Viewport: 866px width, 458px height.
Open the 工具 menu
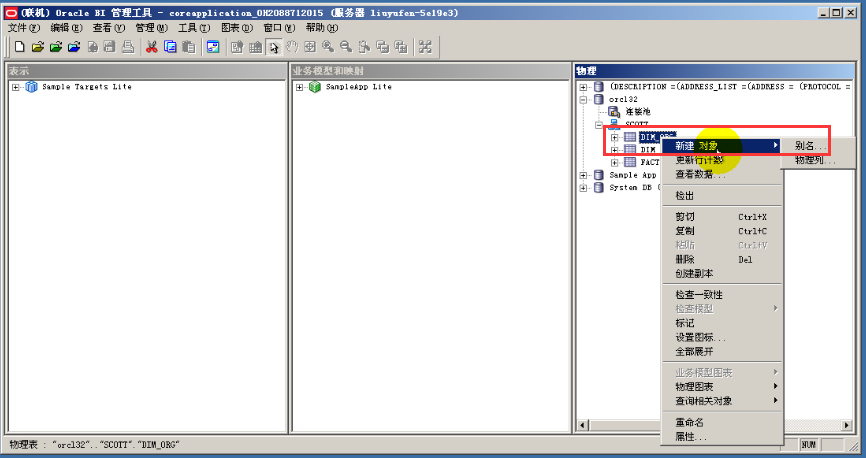194,28
